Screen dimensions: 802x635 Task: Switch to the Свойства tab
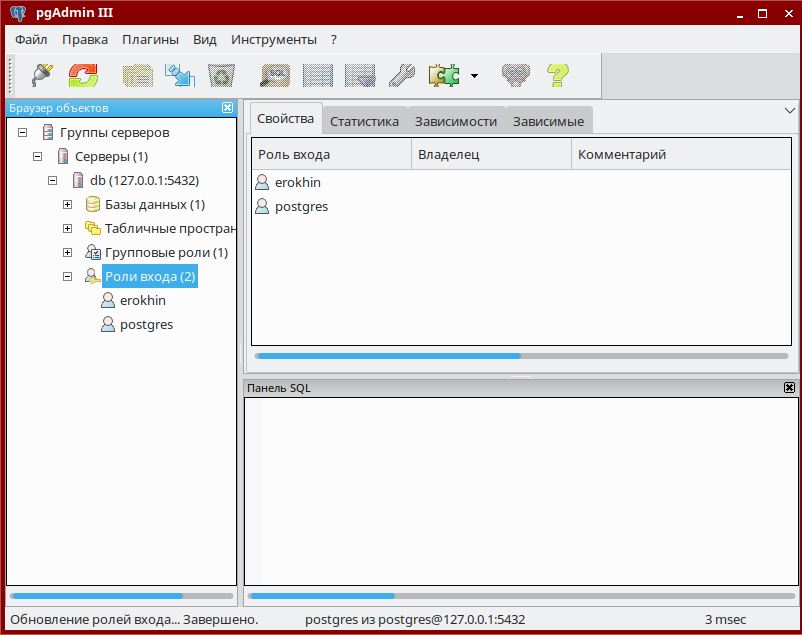(285, 119)
